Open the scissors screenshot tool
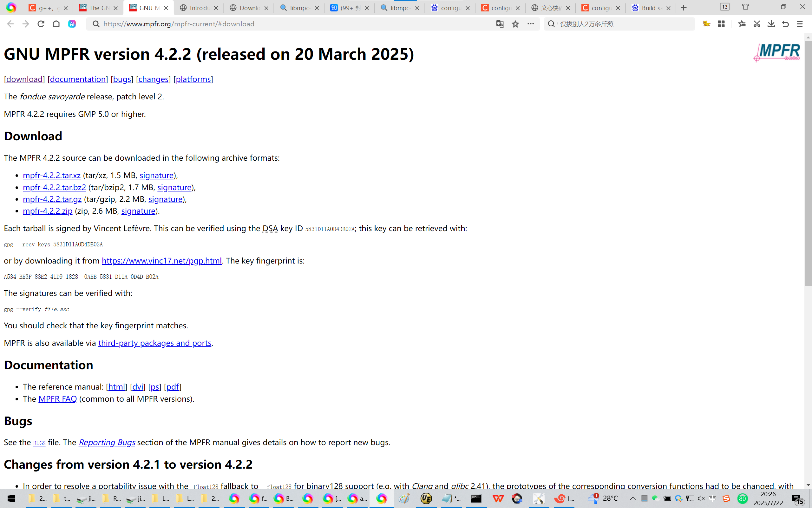This screenshot has width=812, height=508. [x=756, y=24]
